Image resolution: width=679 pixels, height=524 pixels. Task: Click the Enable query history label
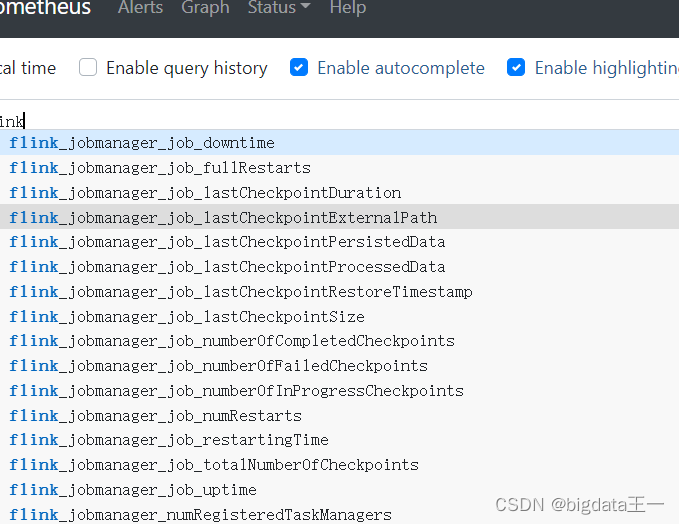click(x=187, y=68)
